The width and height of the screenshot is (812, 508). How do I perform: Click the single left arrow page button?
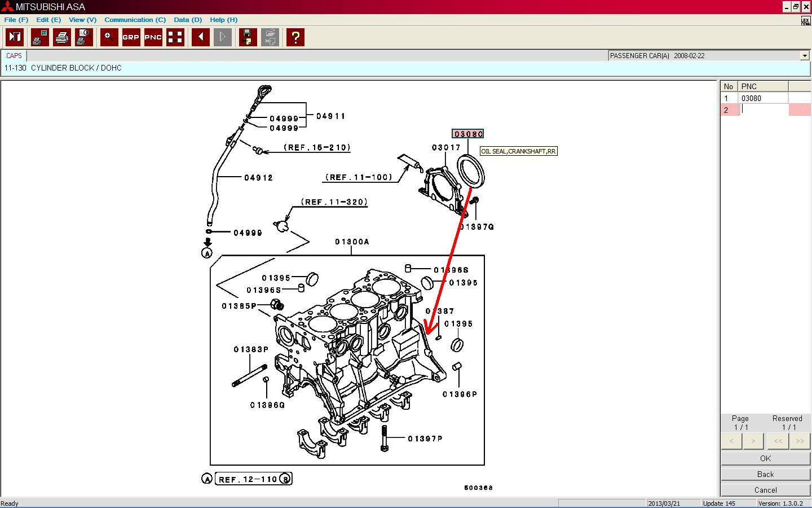(731, 441)
